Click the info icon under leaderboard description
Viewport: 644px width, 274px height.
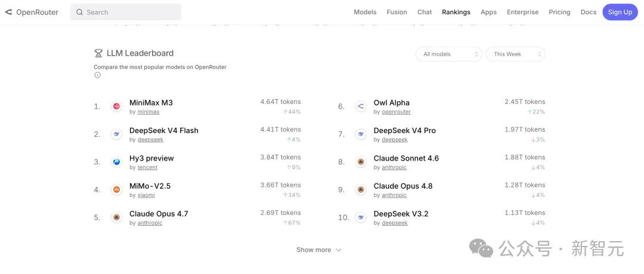point(97,75)
